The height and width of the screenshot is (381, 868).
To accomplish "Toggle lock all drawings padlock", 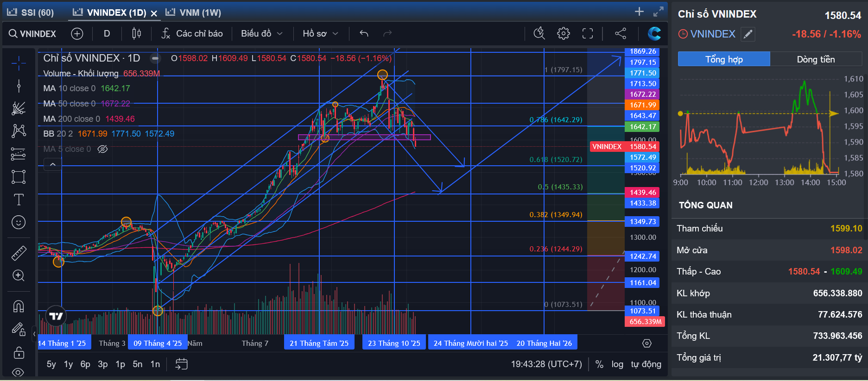I will 19,352.
